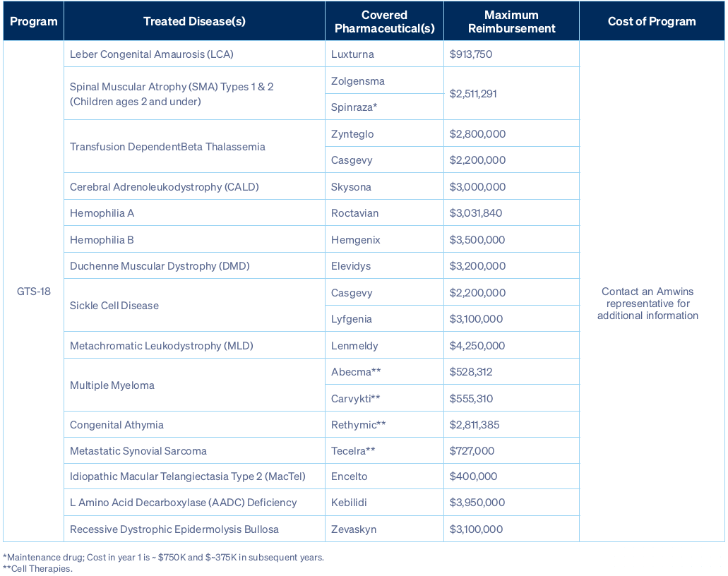The image size is (728, 576).
Task: Select the "$400,000" amount for Encelto
Action: click(x=473, y=476)
